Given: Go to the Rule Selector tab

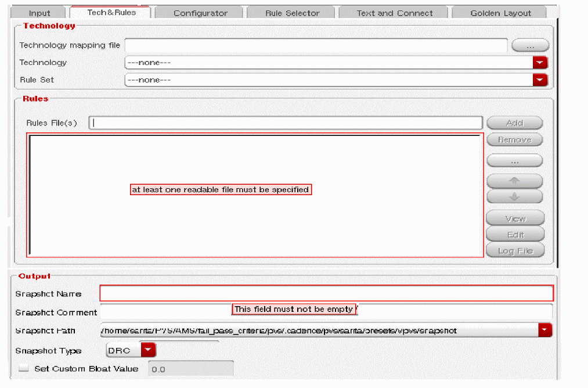Looking at the screenshot, I should [292, 13].
